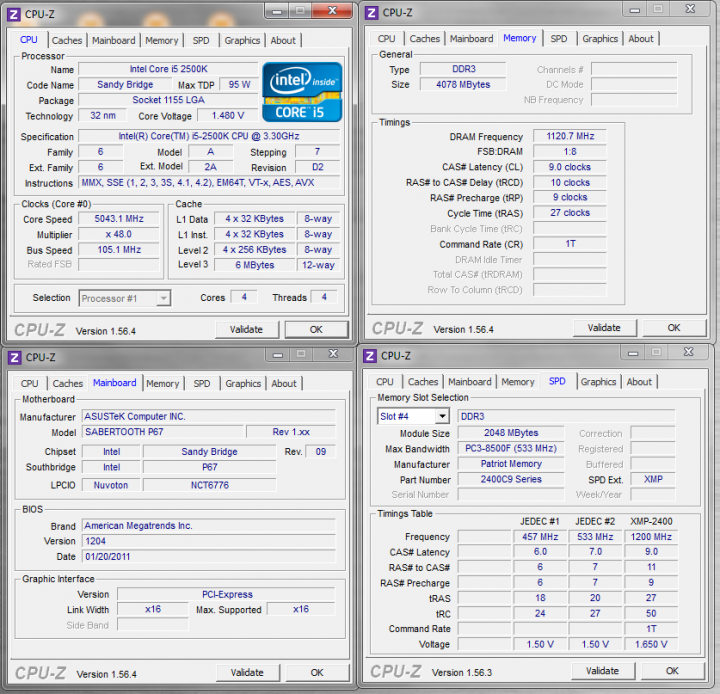
Task: Open the Slot #4 memory slot dropdown
Action: pyautogui.click(x=412, y=416)
